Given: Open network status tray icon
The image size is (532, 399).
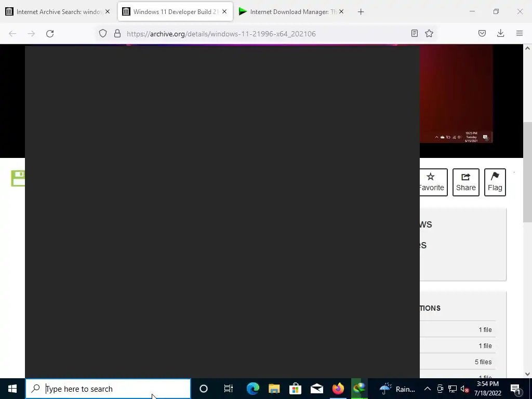Looking at the screenshot, I should click(453, 389).
